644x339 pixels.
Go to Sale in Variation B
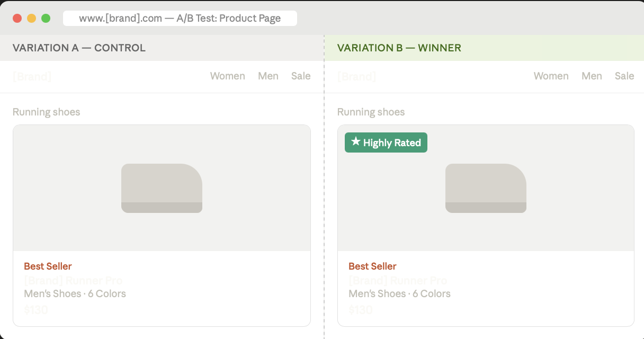coord(624,76)
